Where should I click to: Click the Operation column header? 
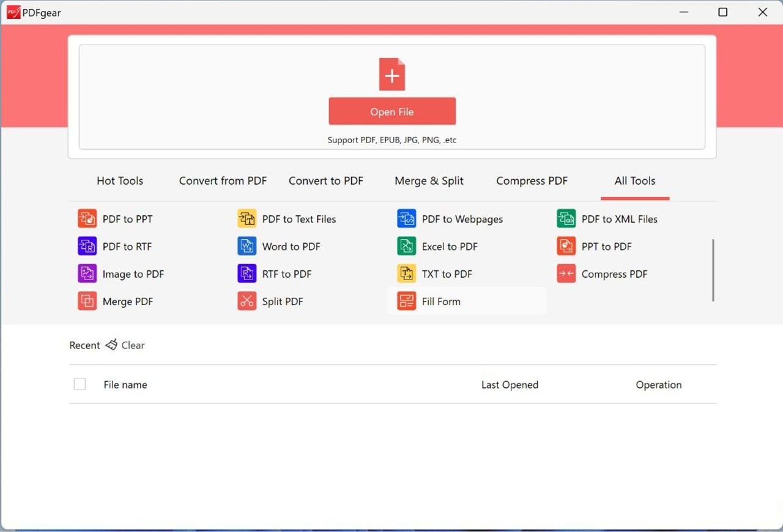[659, 385]
